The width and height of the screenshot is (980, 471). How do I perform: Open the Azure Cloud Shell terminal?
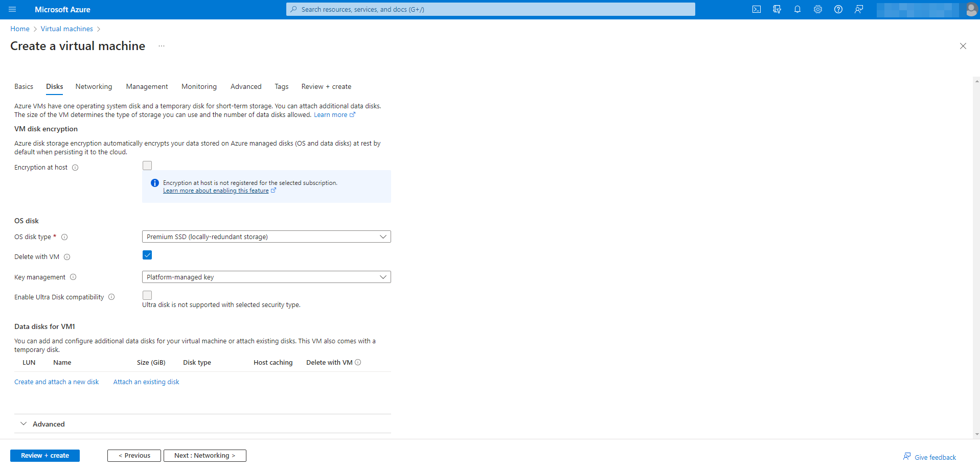(x=757, y=9)
